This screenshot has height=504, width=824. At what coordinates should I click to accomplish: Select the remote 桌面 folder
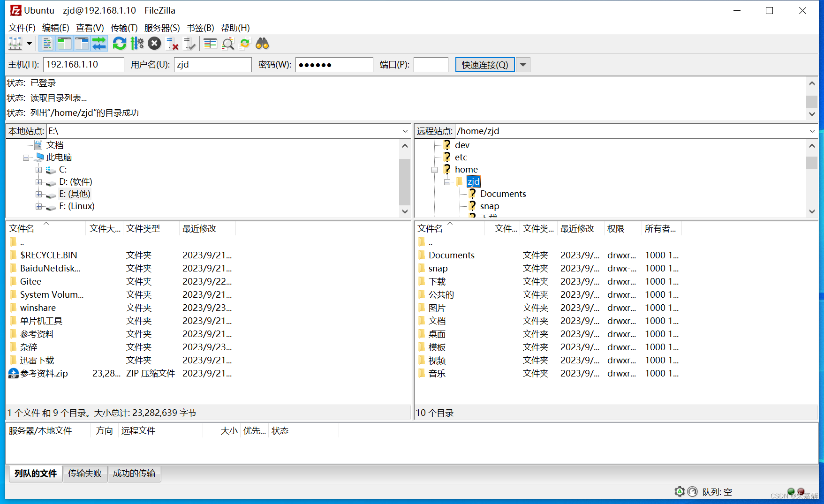[437, 334]
